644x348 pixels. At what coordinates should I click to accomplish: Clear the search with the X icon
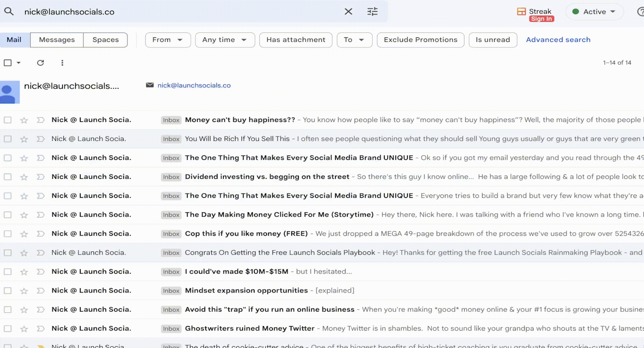(348, 12)
